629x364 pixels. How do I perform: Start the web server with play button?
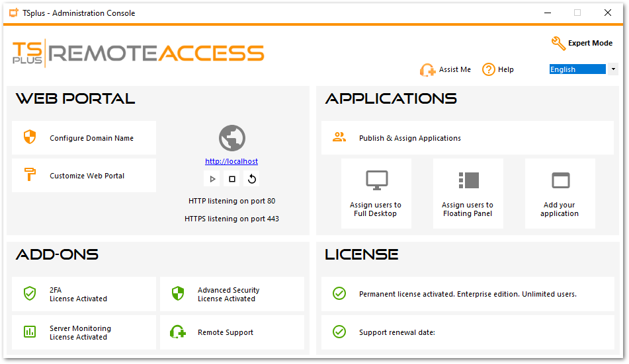(212, 179)
